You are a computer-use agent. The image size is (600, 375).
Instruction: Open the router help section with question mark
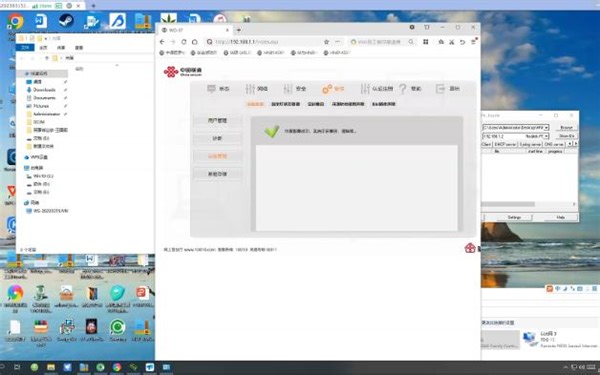coord(410,89)
